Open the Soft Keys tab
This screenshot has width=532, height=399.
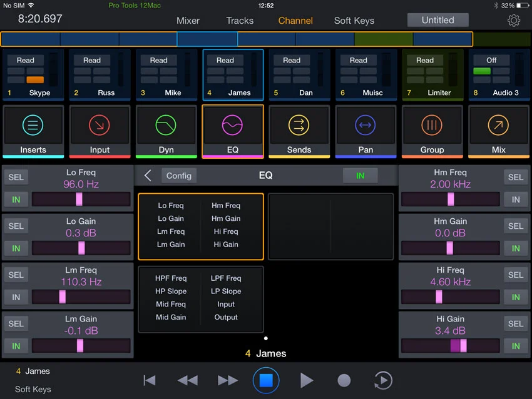point(354,21)
